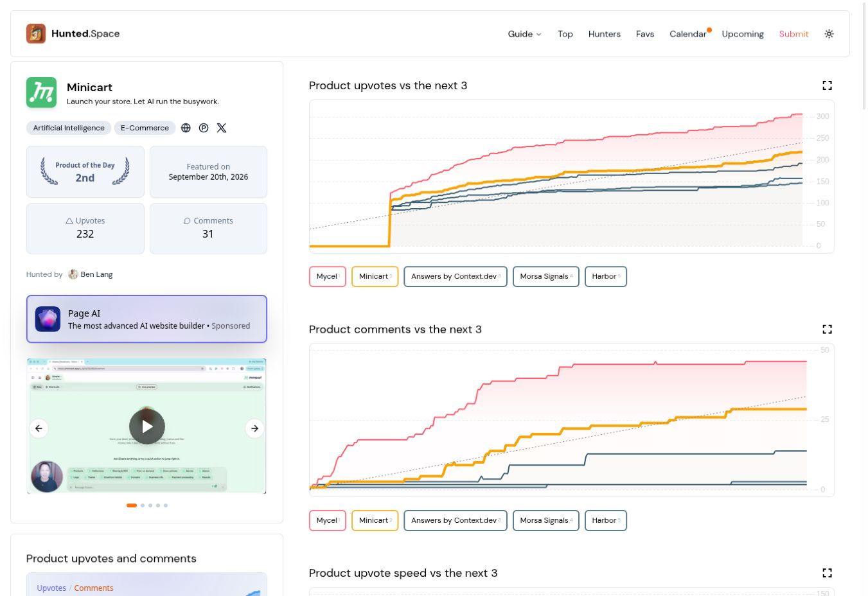
Task: Open the Hunters page
Action: 605,34
